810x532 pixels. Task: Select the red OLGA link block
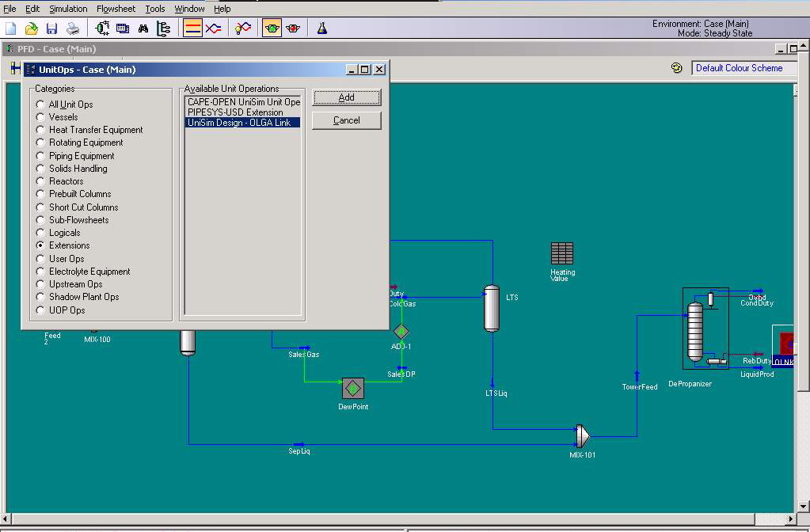[787, 343]
